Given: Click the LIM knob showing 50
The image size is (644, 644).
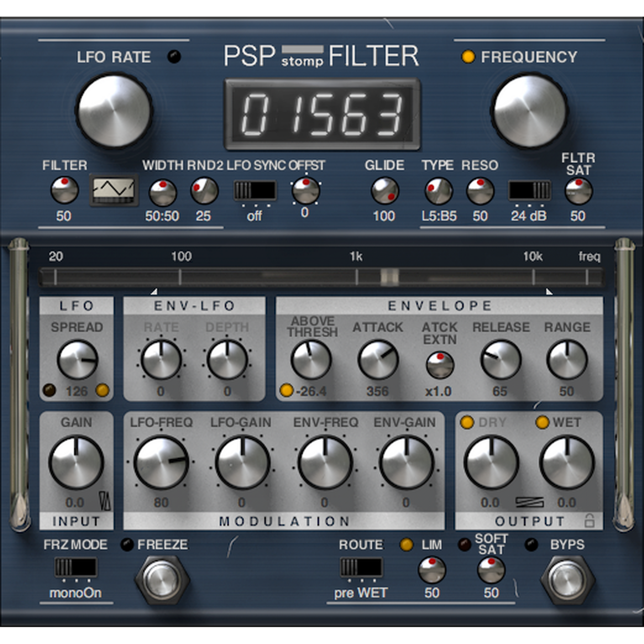Looking at the screenshot, I should click(x=432, y=570).
